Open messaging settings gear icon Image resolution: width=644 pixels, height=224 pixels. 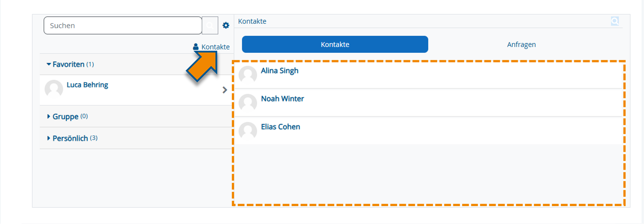[226, 25]
